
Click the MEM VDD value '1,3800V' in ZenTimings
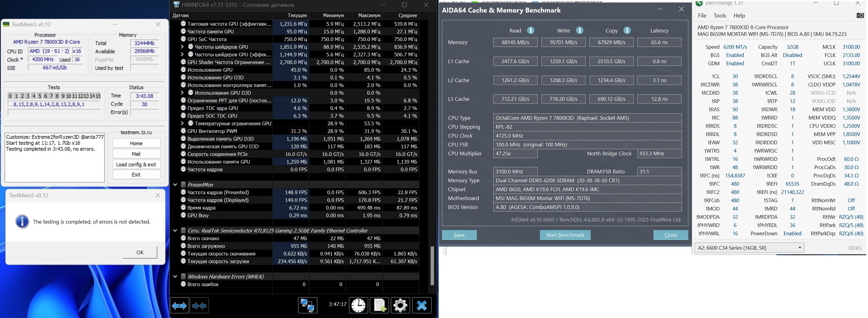(851, 110)
